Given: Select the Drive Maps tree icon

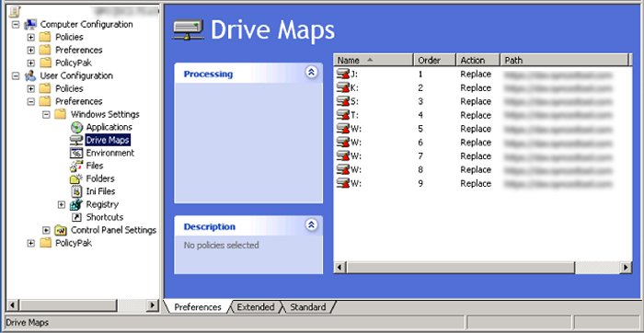Looking at the screenshot, I should (x=76, y=140).
